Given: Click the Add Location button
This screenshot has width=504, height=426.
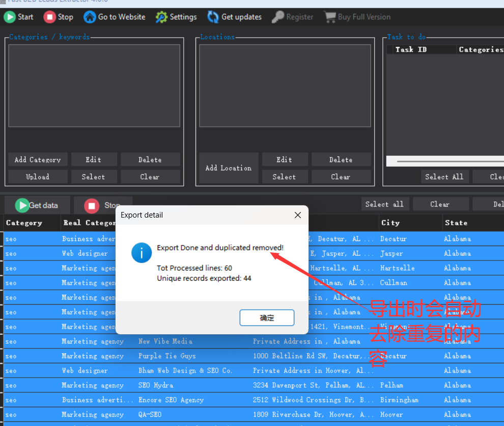Looking at the screenshot, I should point(229,168).
